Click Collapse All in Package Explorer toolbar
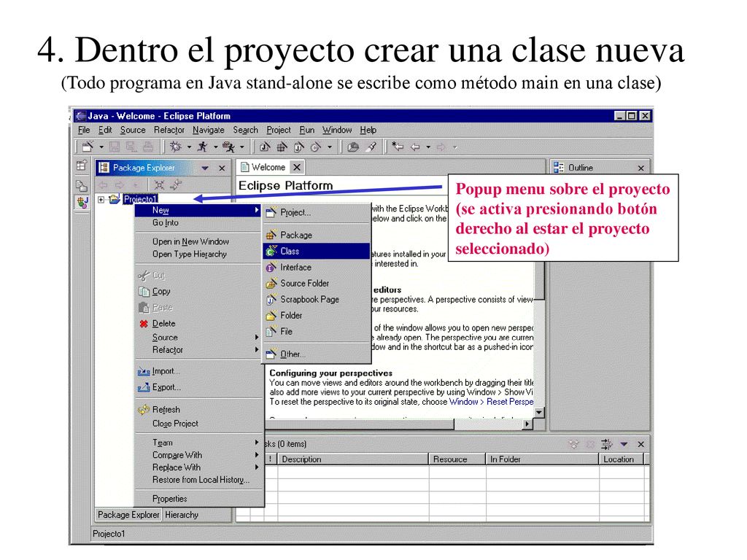The width and height of the screenshot is (747, 560). coord(159,184)
